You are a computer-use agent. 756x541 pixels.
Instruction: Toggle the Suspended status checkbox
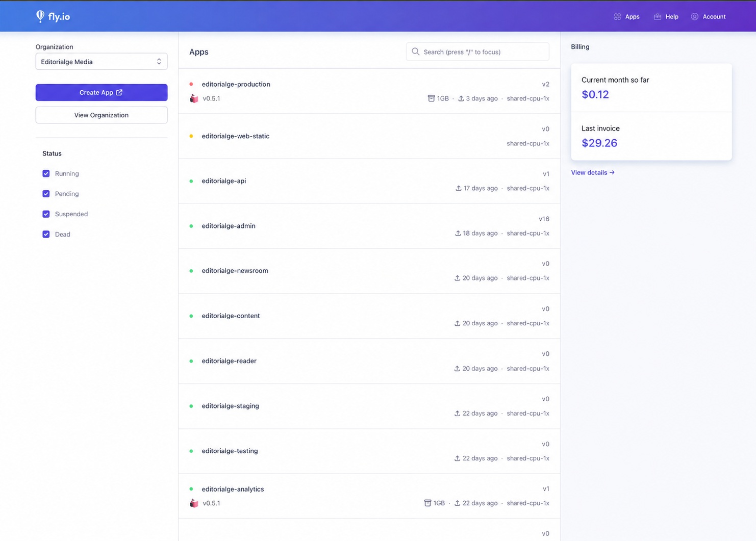click(46, 214)
